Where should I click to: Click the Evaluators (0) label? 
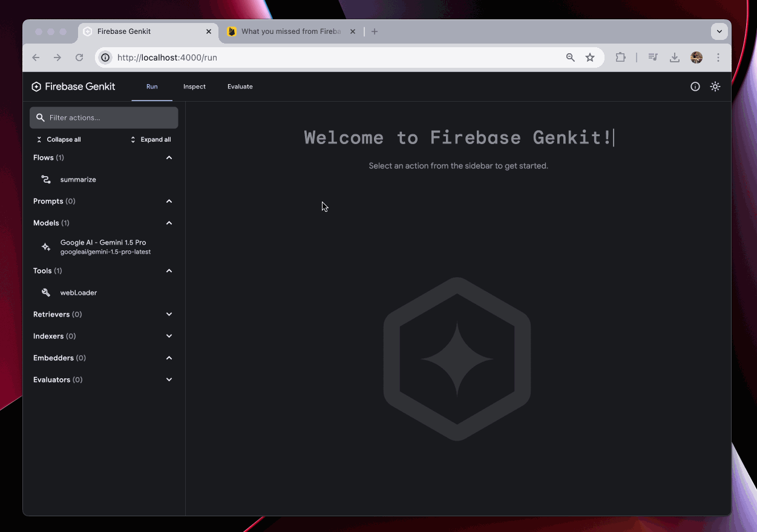coord(58,379)
